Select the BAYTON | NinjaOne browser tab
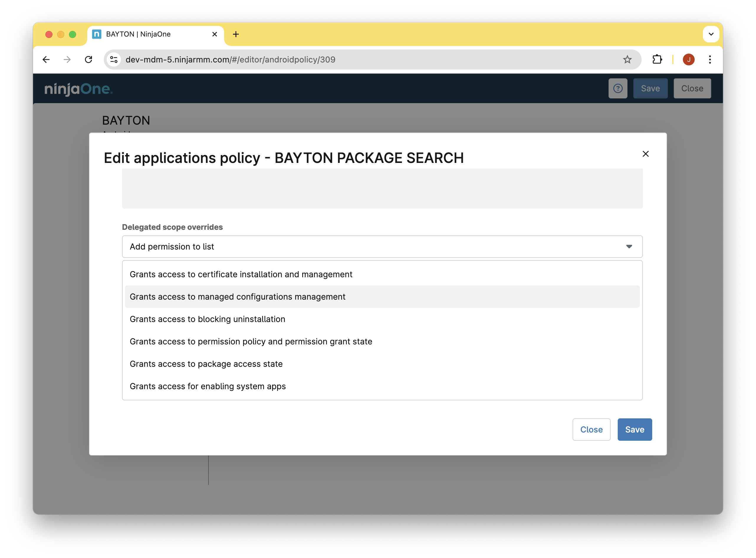The width and height of the screenshot is (756, 558). [155, 34]
